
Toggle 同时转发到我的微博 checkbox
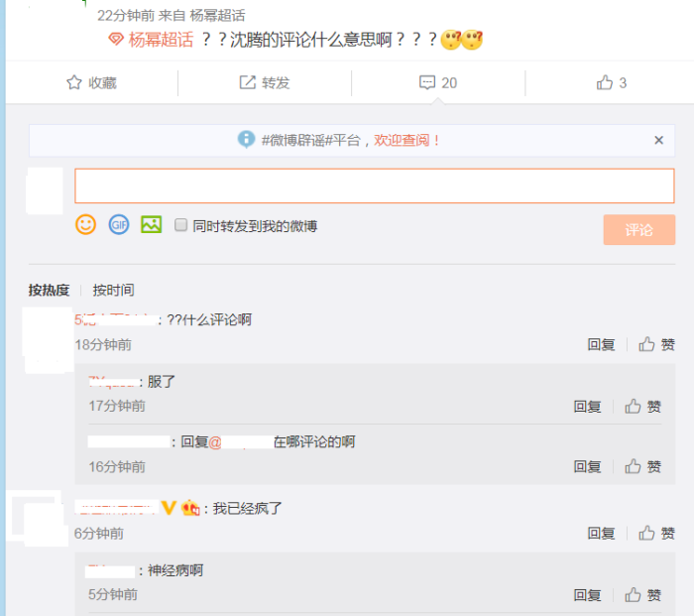[180, 225]
